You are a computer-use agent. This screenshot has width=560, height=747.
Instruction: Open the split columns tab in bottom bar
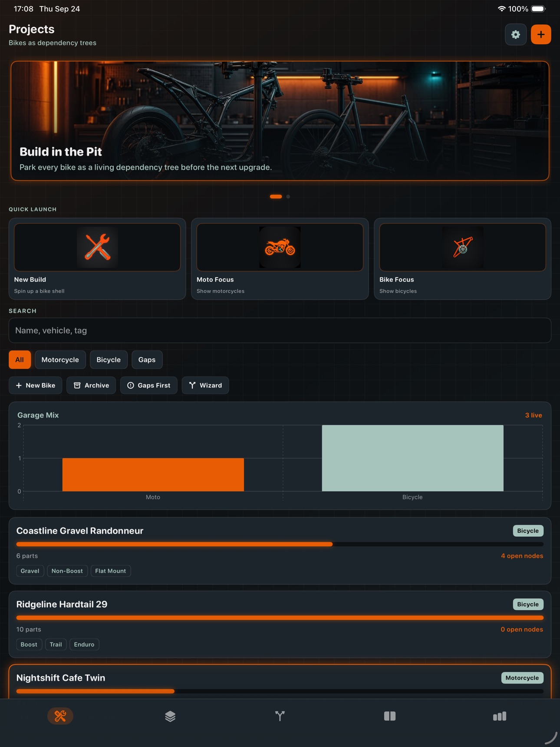[390, 716]
